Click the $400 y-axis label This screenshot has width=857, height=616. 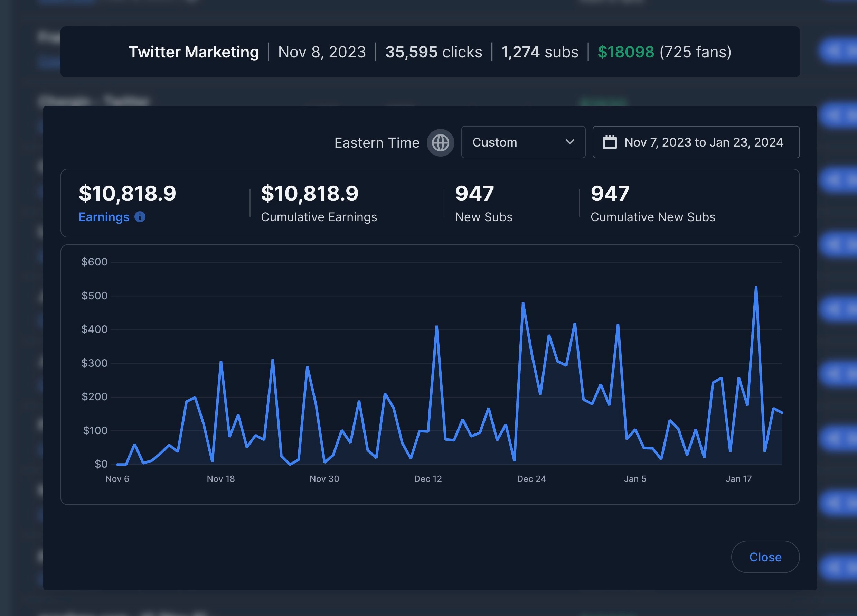(x=94, y=329)
